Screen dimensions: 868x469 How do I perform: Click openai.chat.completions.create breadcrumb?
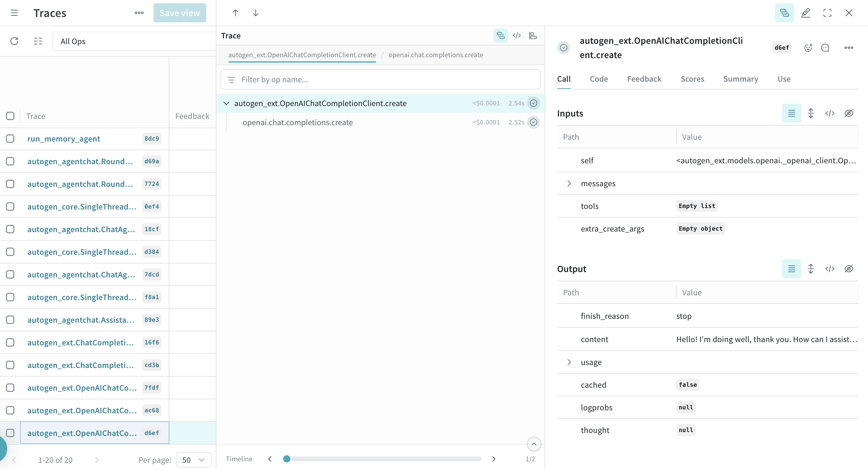[436, 55]
